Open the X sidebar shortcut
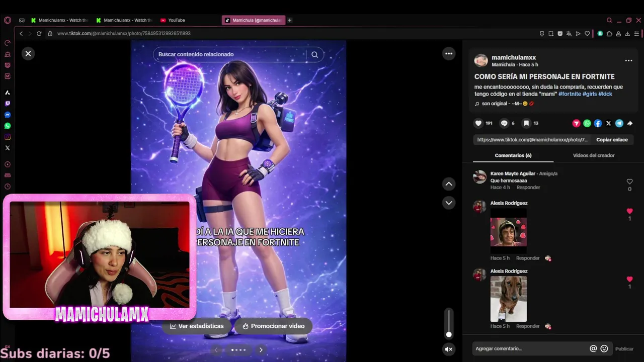This screenshot has width=644, height=362. pos(8,148)
